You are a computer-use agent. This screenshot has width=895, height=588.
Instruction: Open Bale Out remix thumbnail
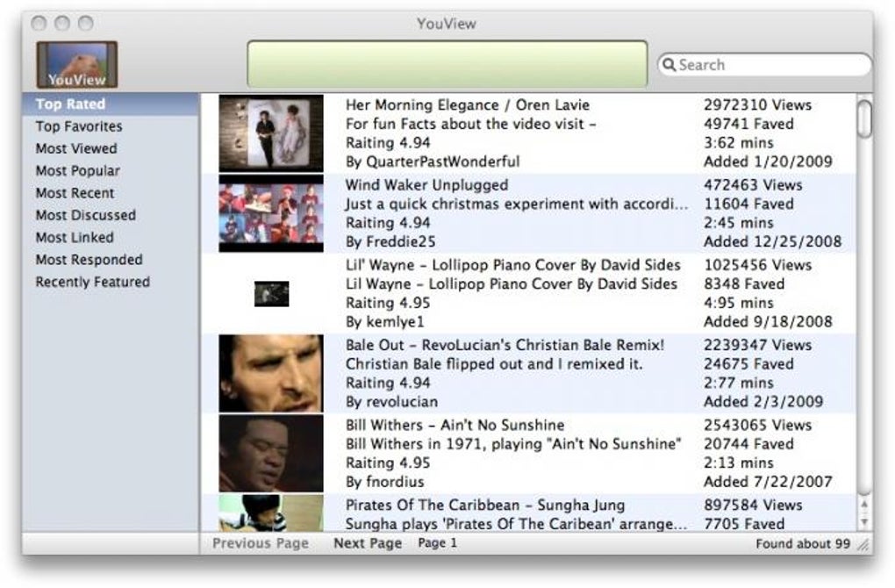click(x=271, y=373)
